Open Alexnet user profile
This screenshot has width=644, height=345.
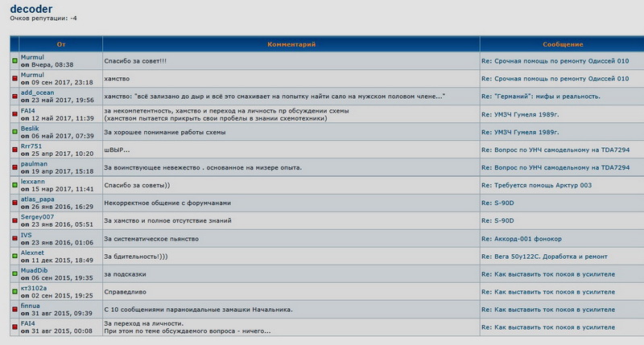(x=32, y=253)
